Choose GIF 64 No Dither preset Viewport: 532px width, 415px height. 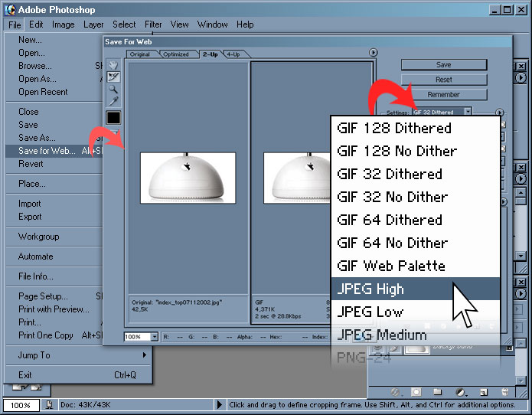(x=416, y=243)
